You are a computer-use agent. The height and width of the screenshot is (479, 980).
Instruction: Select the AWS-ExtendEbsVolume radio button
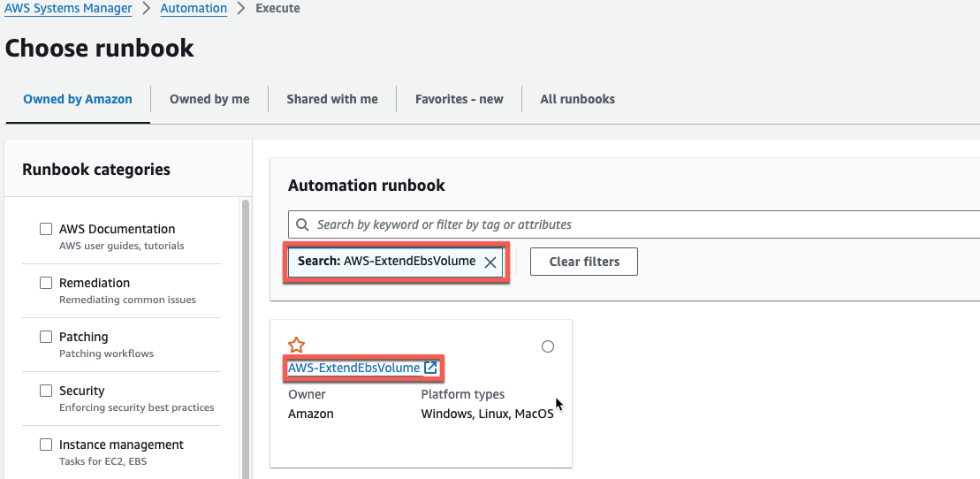pyautogui.click(x=548, y=346)
